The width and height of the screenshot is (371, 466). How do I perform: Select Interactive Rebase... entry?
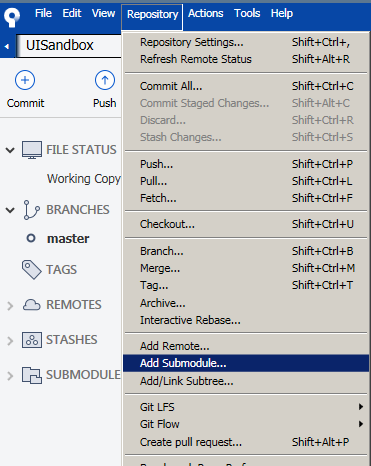click(246, 320)
